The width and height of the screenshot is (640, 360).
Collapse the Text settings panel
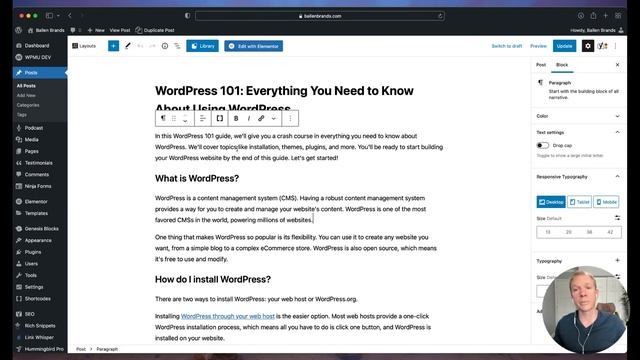pos(618,132)
